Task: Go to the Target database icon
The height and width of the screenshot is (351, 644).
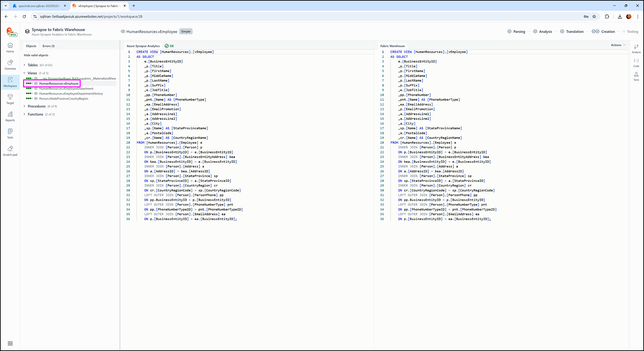Action: 10,99
